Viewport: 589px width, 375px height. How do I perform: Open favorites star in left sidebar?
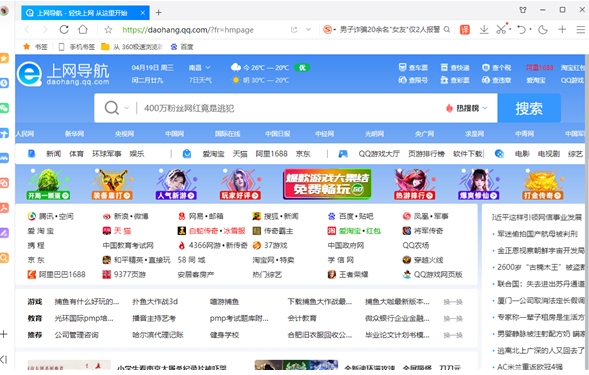(x=4, y=58)
